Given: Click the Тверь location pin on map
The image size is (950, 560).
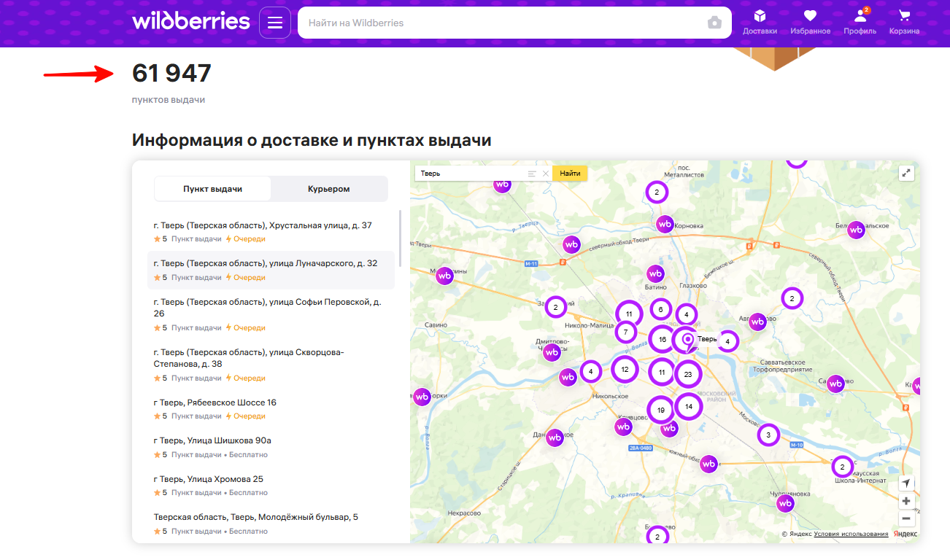Looking at the screenshot, I should (x=687, y=341).
